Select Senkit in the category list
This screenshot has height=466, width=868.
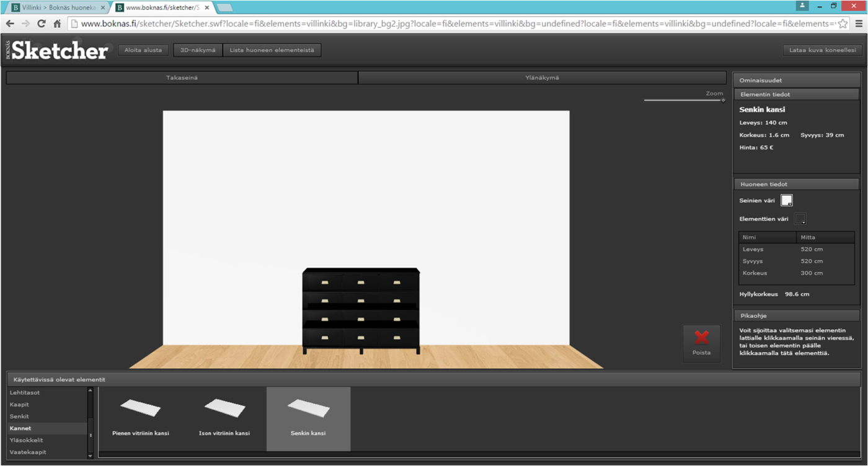point(20,416)
